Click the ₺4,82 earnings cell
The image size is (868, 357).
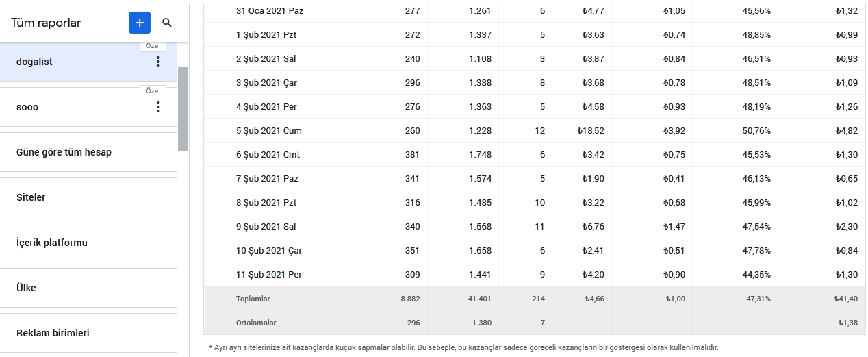847,131
